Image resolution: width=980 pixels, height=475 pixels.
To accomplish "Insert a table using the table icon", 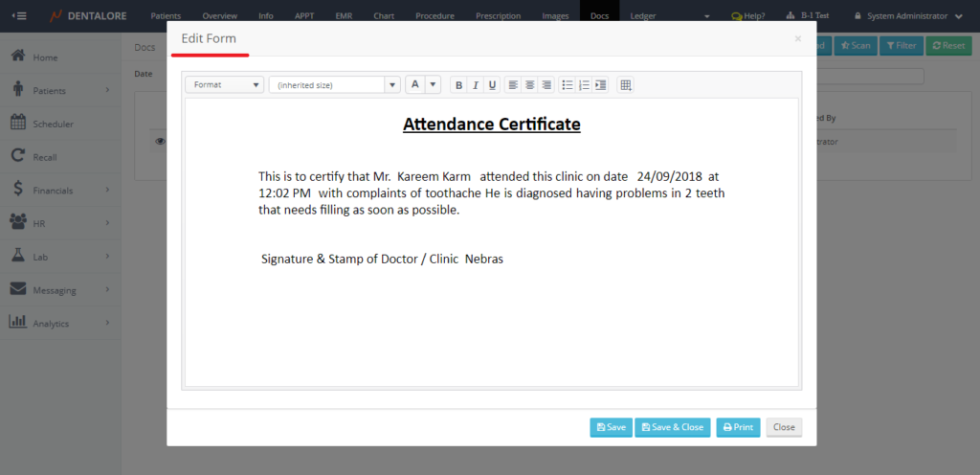I will (x=626, y=85).
